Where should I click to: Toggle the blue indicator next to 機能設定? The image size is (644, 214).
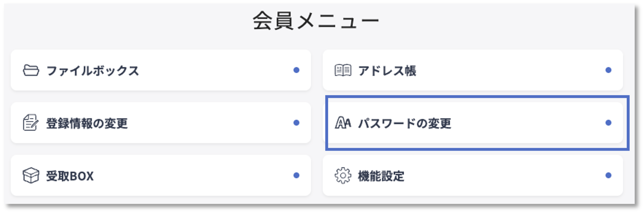click(x=609, y=175)
